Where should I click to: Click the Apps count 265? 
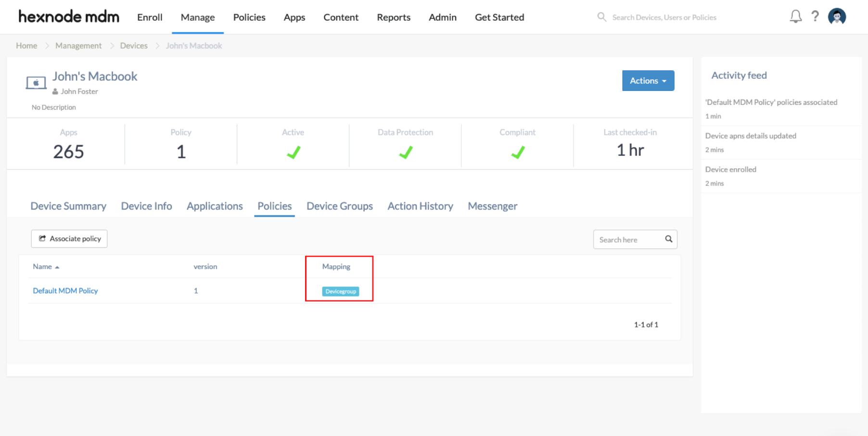click(68, 152)
